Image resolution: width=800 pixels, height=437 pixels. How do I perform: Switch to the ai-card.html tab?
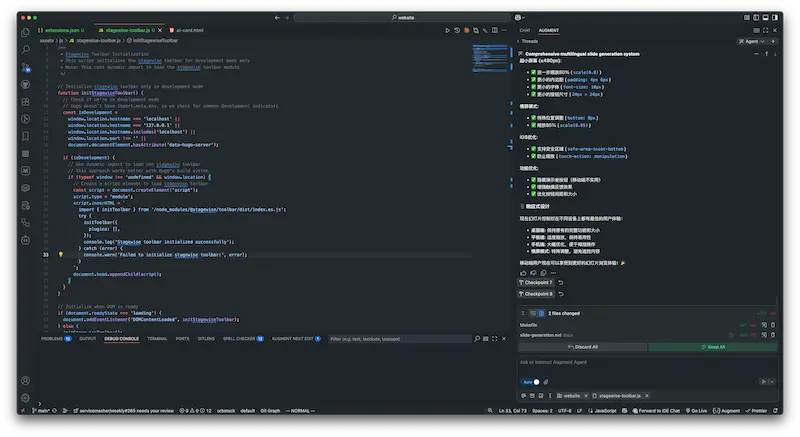186,31
